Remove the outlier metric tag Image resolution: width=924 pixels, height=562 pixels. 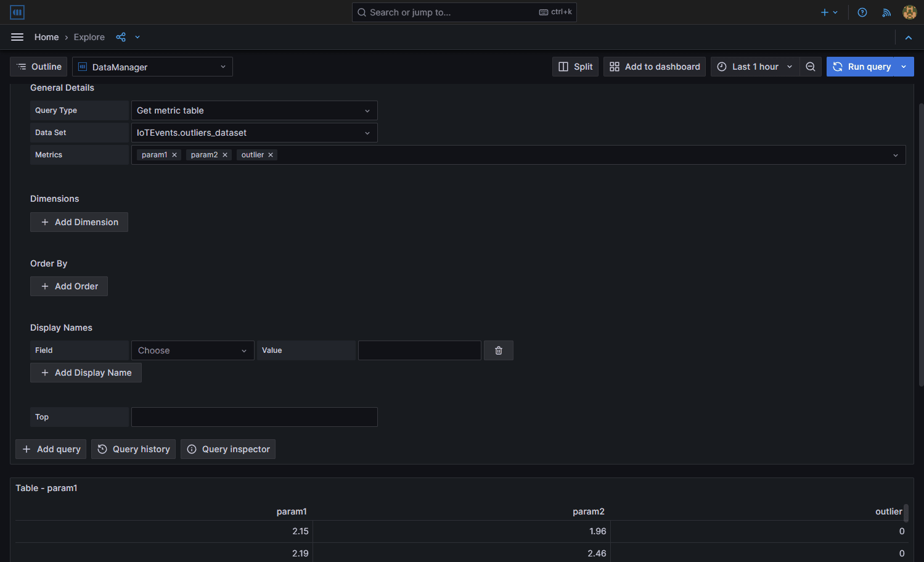pyautogui.click(x=271, y=155)
